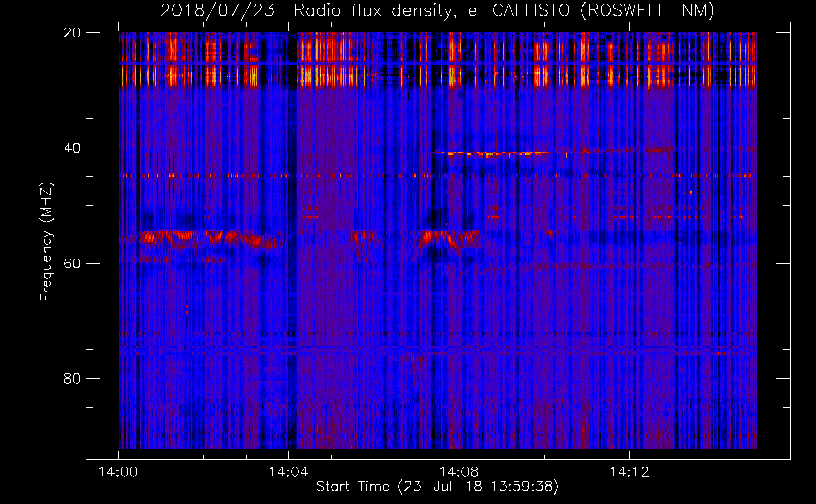Screen dimensions: 816x504
Task: Click the '14:04' time tick label
Action: [x=288, y=472]
